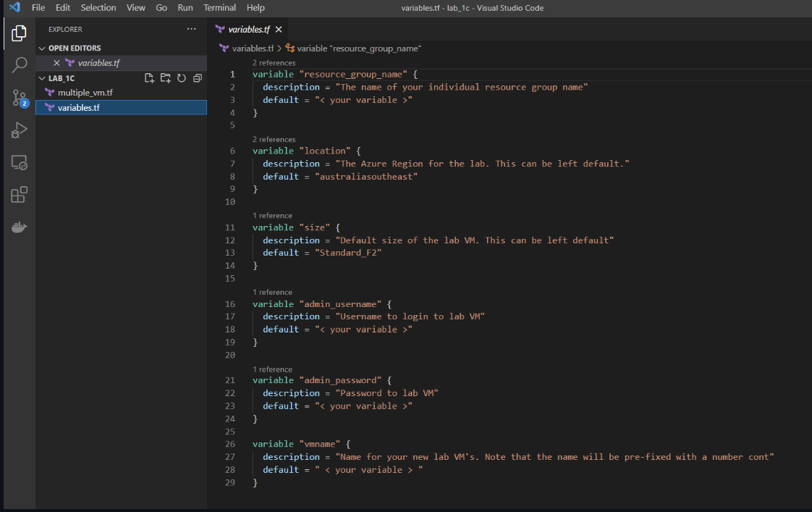Click Terraform icon beside multiple_vm.tf

point(50,92)
